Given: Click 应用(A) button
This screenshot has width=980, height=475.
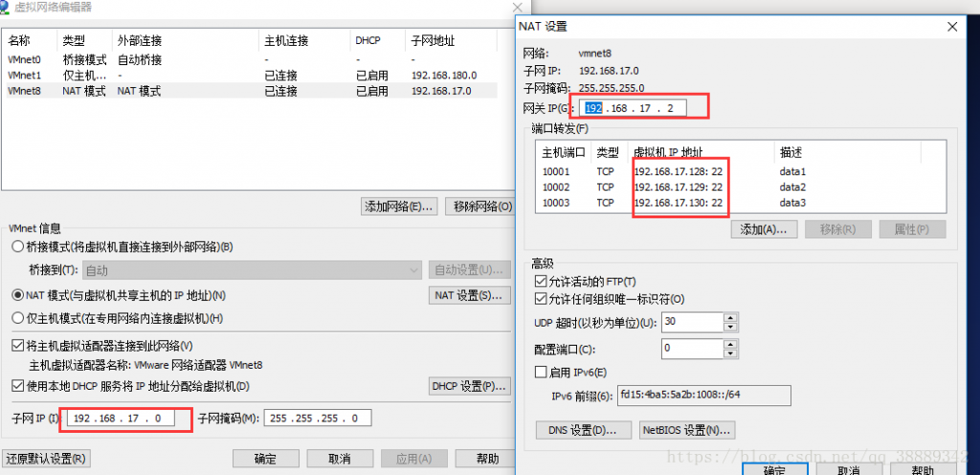Looking at the screenshot, I should [414, 459].
